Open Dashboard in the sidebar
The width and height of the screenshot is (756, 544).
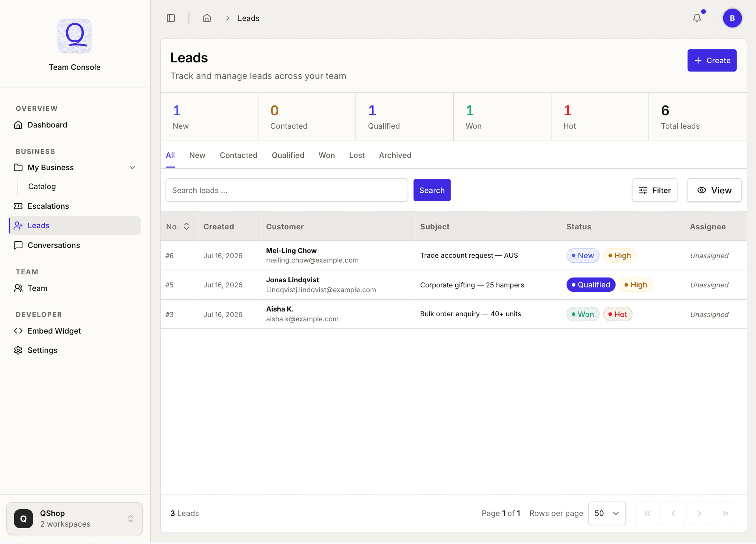pos(75,125)
